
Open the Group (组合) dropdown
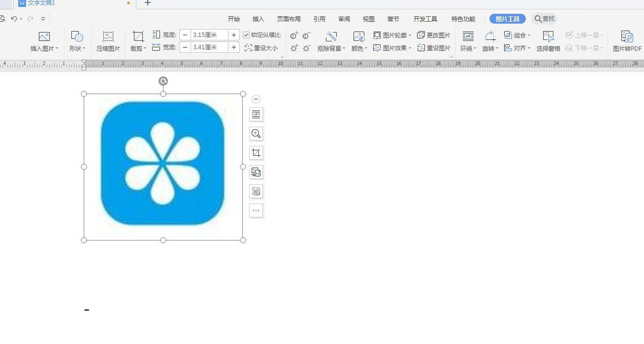coord(517,35)
